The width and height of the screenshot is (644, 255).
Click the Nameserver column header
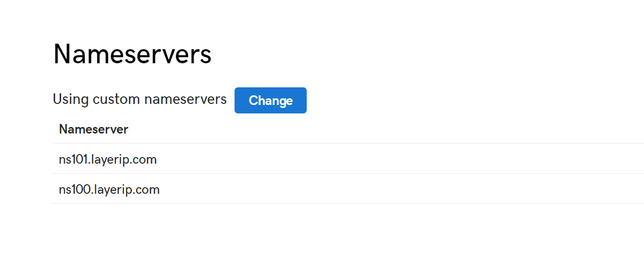(94, 130)
